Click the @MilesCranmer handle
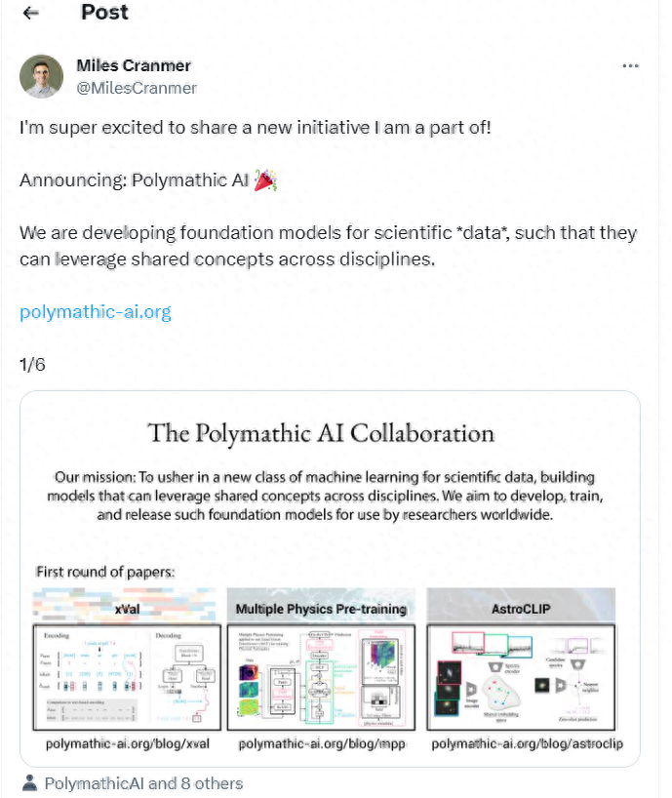Screen dimensions: 672x798 pos(137,88)
